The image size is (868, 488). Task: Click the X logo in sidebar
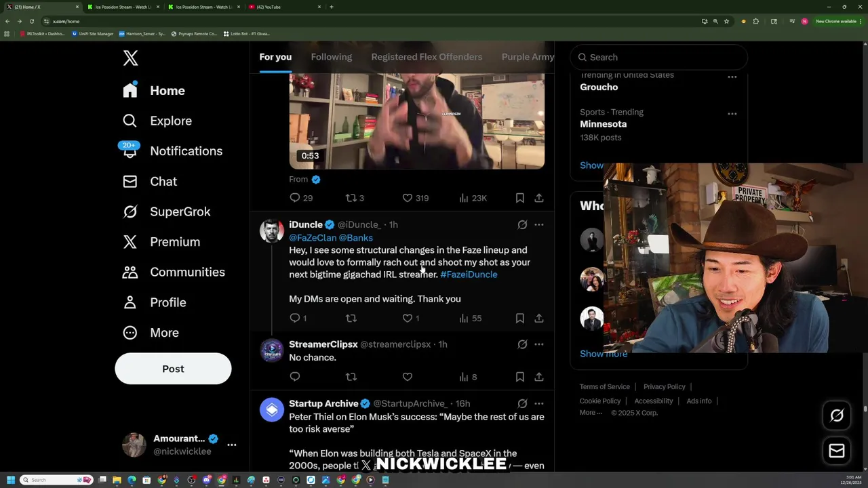tap(131, 58)
